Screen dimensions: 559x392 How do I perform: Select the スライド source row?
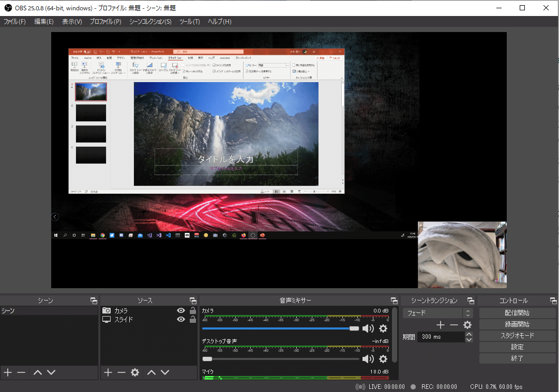148,319
